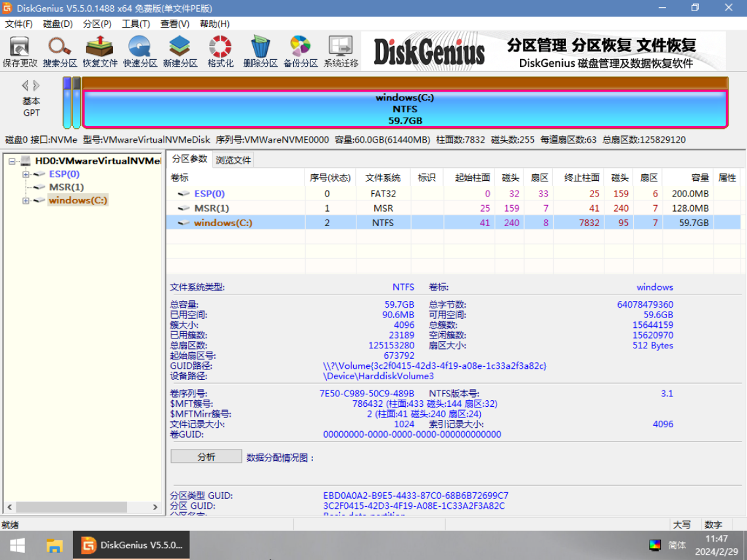The width and height of the screenshot is (747, 560).
Task: Click the 就绪 status bar text
Action: 10,525
